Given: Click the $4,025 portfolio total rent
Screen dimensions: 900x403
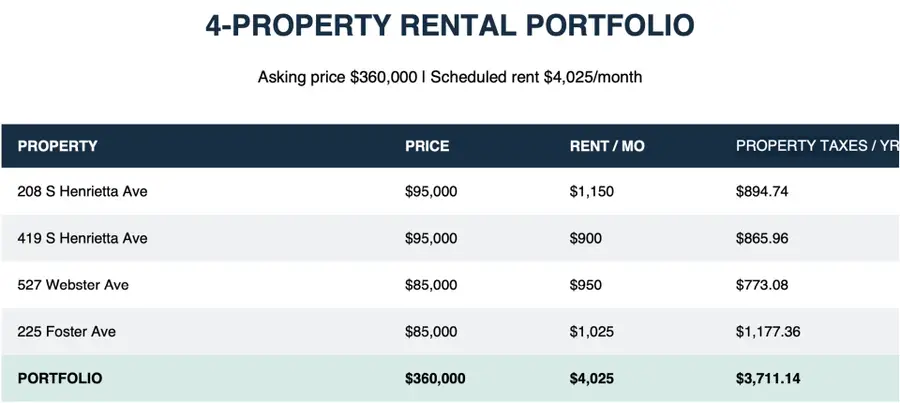Looking at the screenshot, I should point(592,378).
